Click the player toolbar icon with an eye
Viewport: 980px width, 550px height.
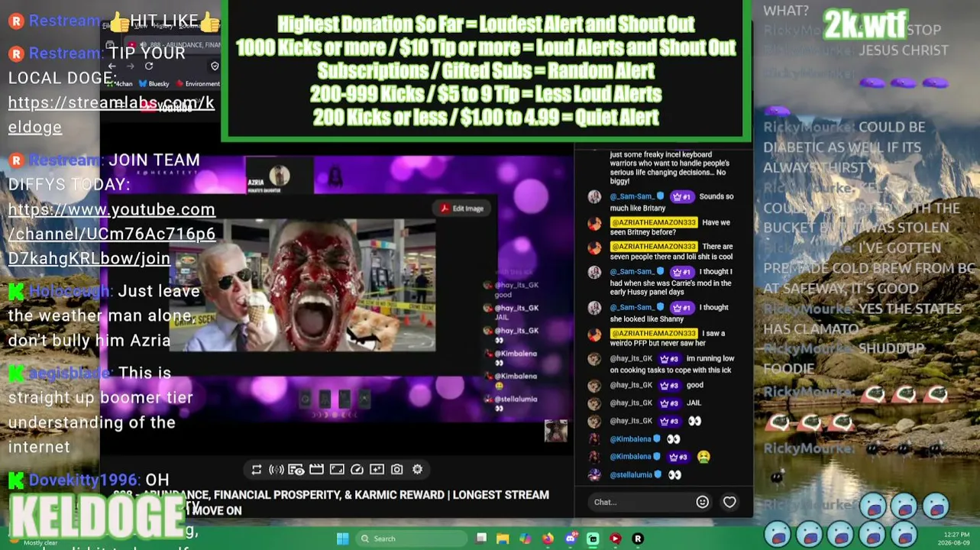296,470
